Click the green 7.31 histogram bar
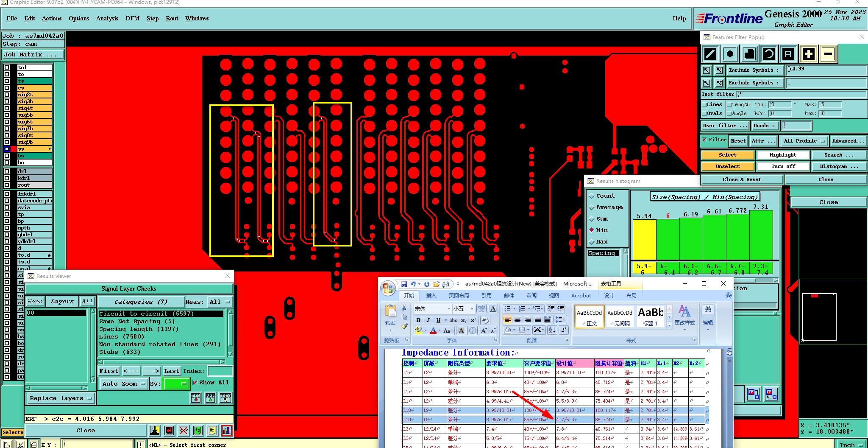868x448 pixels. 761,235
